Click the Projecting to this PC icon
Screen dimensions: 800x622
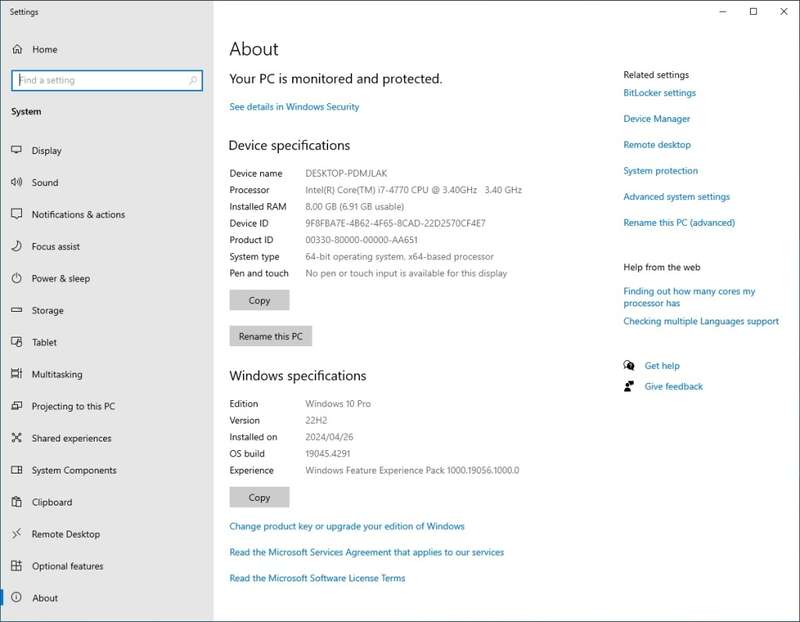(x=17, y=406)
